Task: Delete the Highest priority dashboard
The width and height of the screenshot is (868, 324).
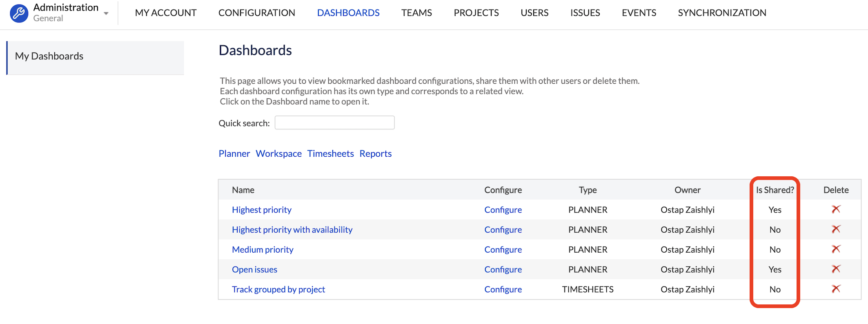Action: click(x=836, y=209)
